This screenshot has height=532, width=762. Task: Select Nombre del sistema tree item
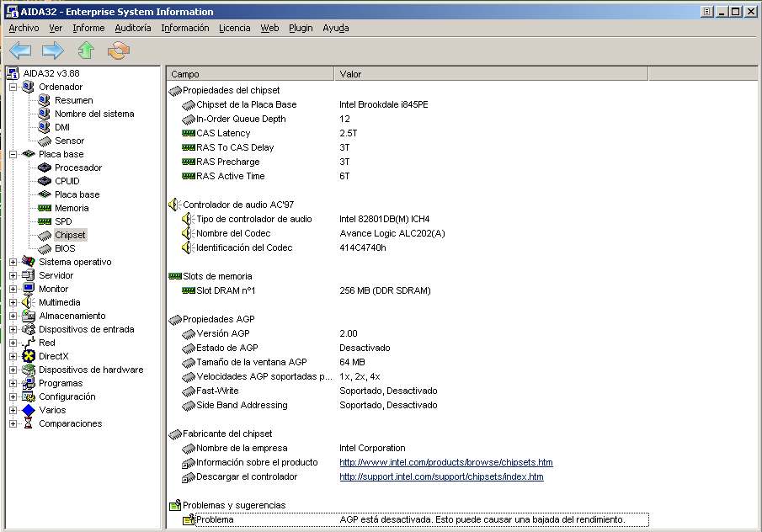94,114
